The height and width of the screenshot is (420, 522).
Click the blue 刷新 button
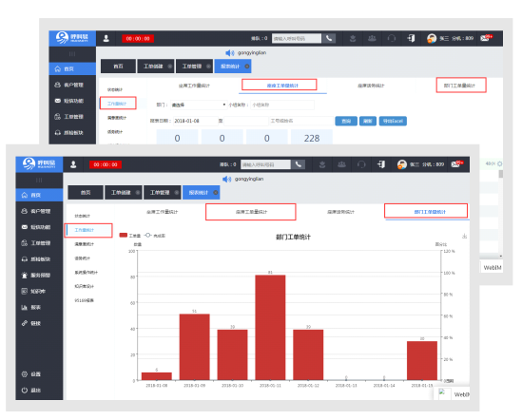368,121
